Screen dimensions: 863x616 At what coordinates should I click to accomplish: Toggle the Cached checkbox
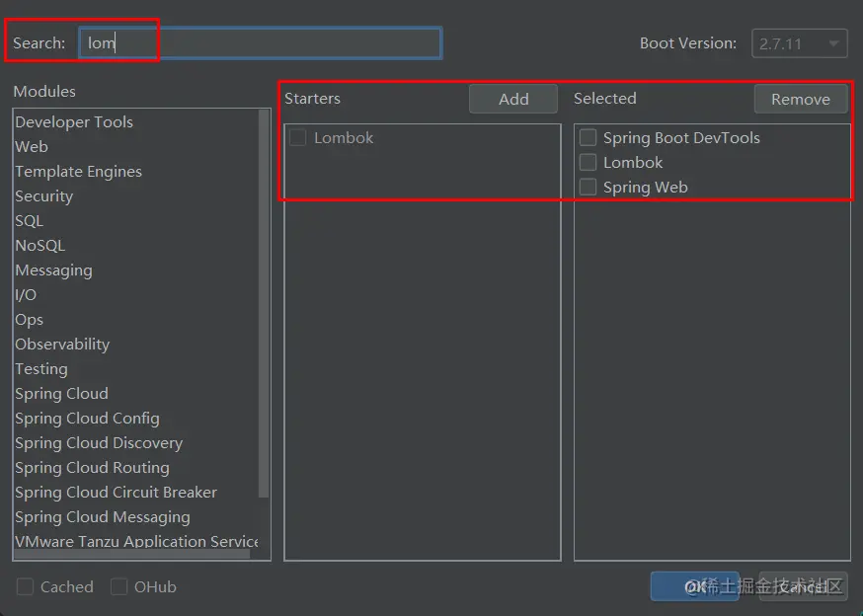coord(25,586)
